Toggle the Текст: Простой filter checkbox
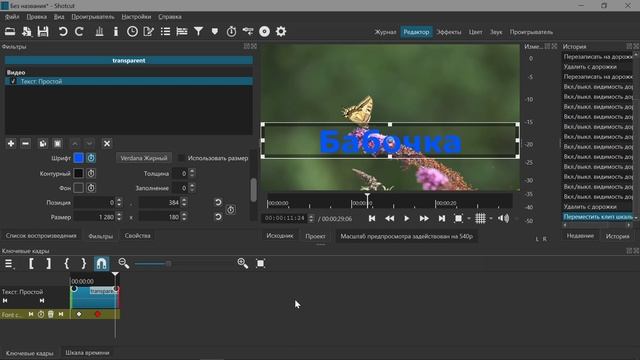This screenshot has height=360, width=640. (13, 81)
